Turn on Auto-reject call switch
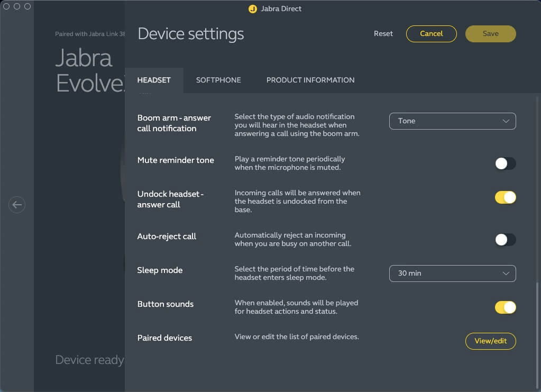The width and height of the screenshot is (541, 392). tap(505, 240)
